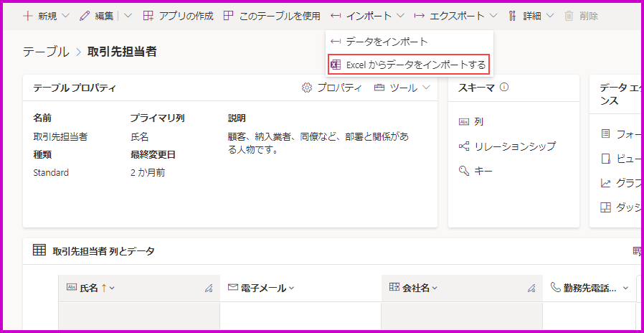644x333 pixels.
Task: Click the info icon next to スキーマ
Action: [504, 88]
